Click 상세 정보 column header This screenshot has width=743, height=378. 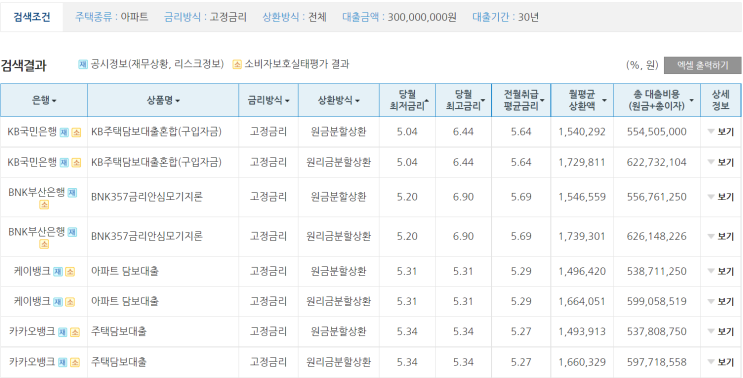721,100
